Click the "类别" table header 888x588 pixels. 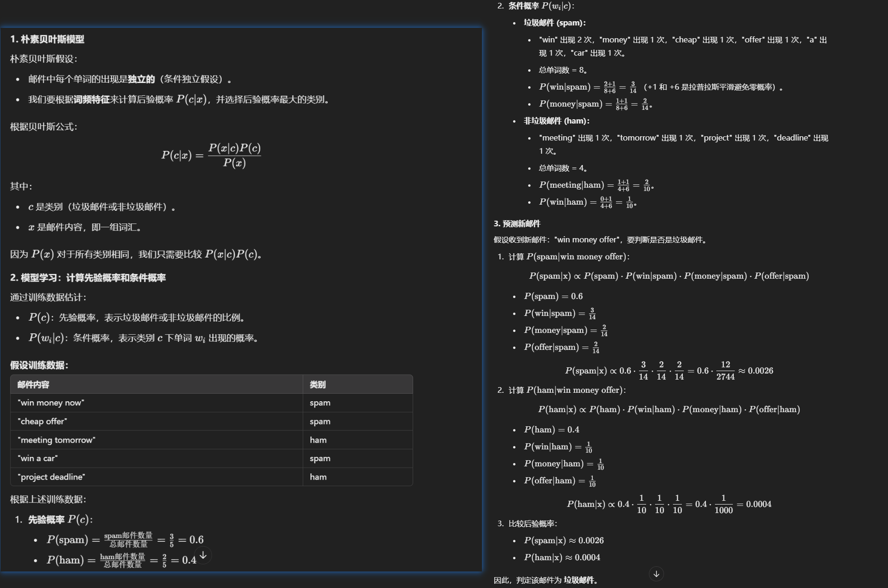357,384
